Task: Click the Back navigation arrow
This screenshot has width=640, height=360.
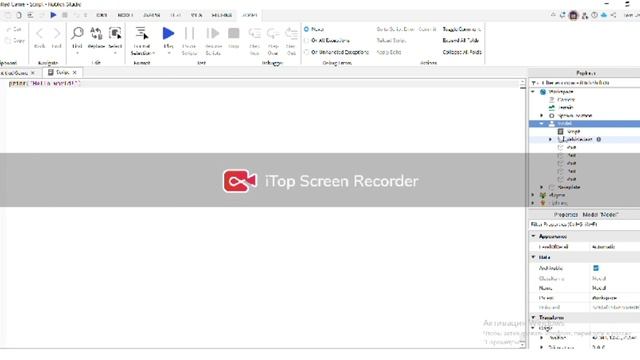Action: pos(40,33)
